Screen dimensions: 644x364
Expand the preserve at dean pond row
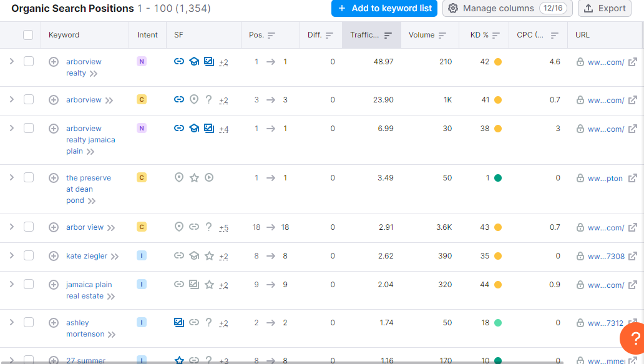click(x=11, y=177)
